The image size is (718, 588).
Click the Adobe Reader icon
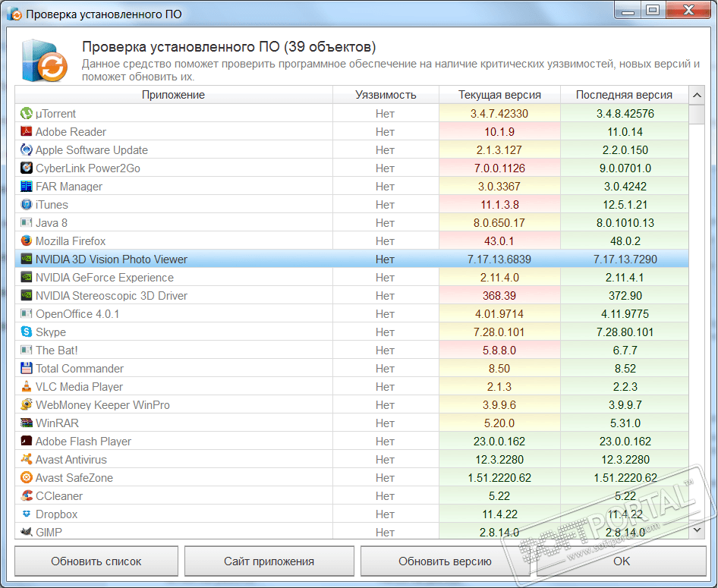27,131
